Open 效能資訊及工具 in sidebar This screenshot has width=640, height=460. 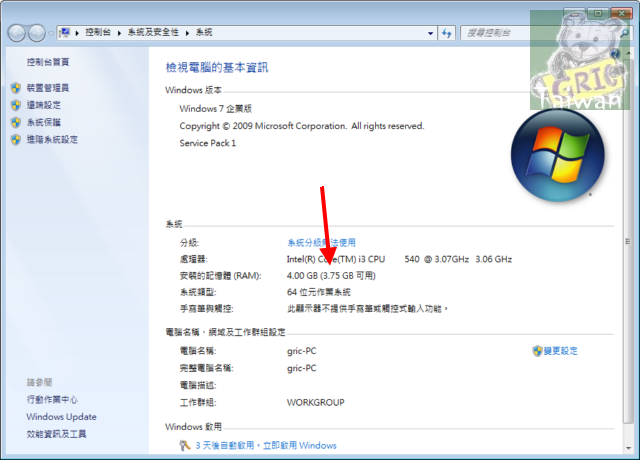click(x=56, y=434)
